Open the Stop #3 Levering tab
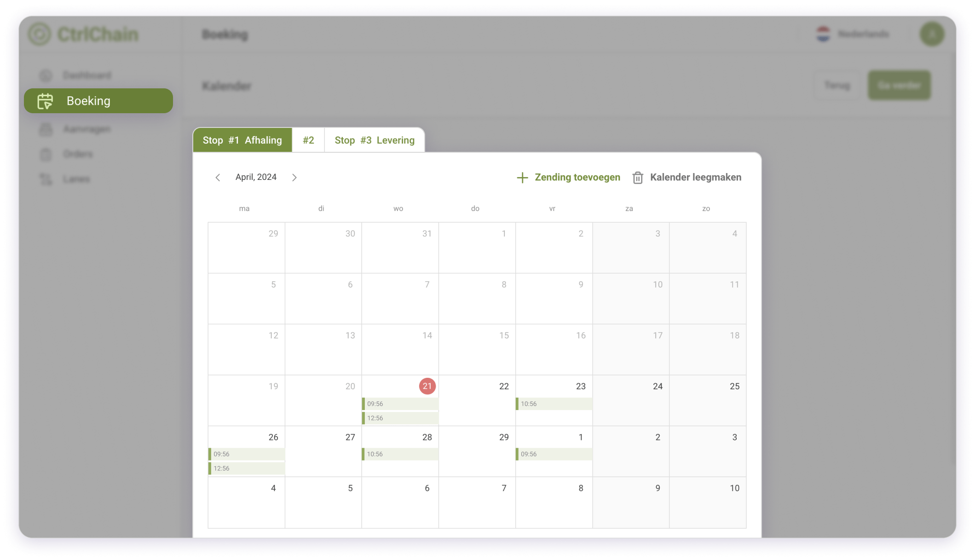975x560 pixels. point(375,140)
